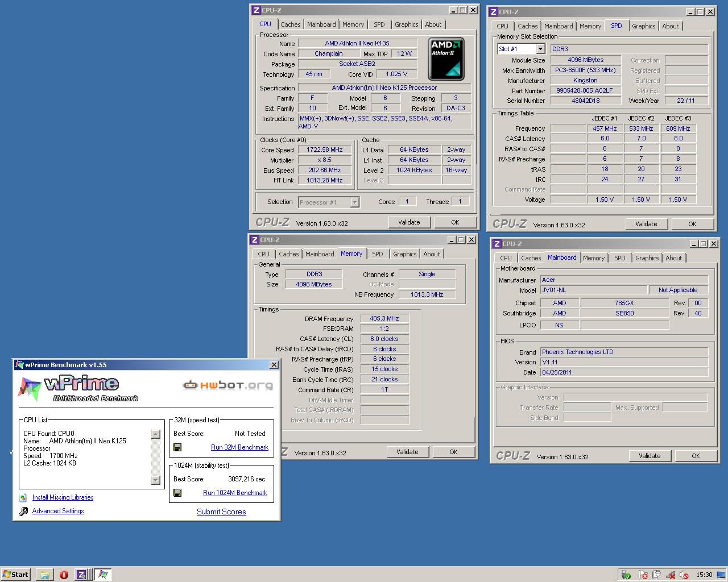The image size is (728, 582).
Task: Open Graphics tab in CPU window
Action: (x=406, y=24)
